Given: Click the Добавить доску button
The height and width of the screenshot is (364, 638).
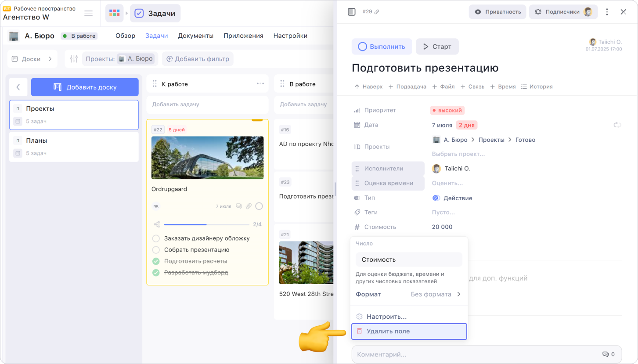Looking at the screenshot, I should click(85, 87).
